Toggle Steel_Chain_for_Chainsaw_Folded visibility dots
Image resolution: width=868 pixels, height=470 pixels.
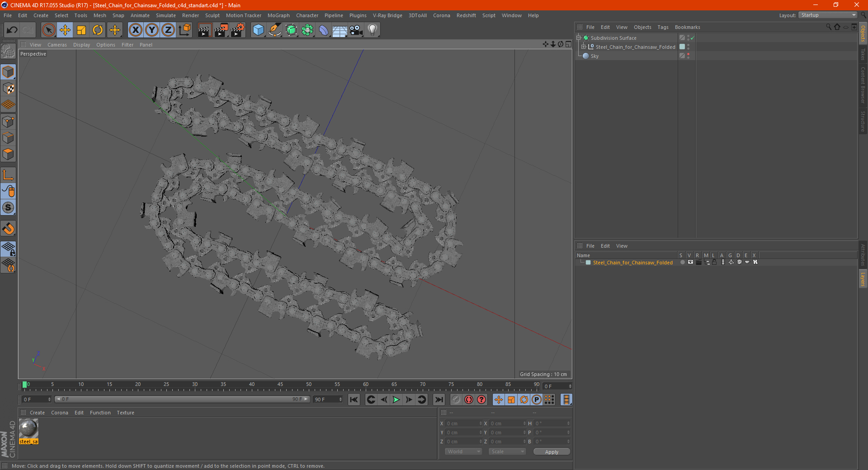(688, 47)
